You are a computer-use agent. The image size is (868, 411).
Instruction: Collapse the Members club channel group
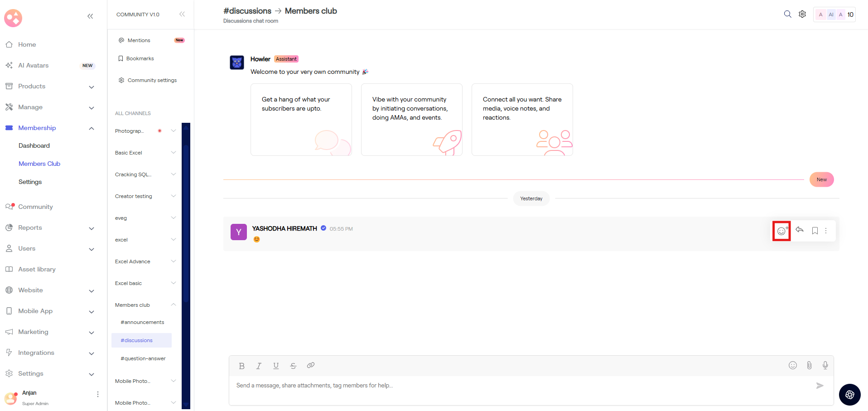(x=173, y=305)
